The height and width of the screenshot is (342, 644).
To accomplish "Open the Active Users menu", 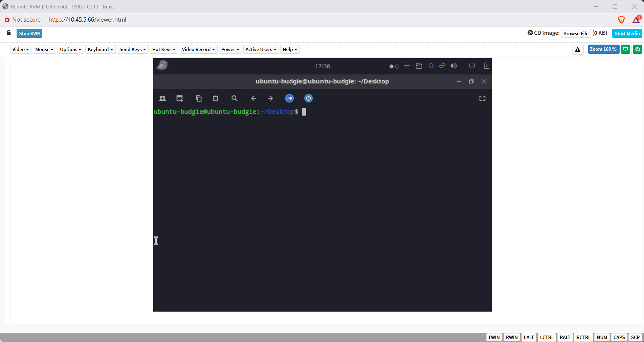I will pos(261,49).
